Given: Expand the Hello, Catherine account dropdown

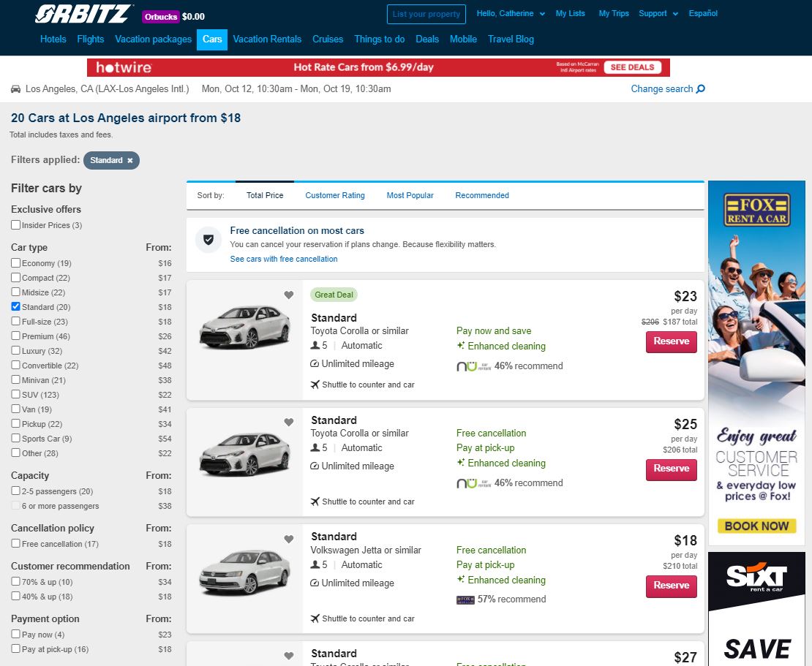Looking at the screenshot, I should coord(511,13).
